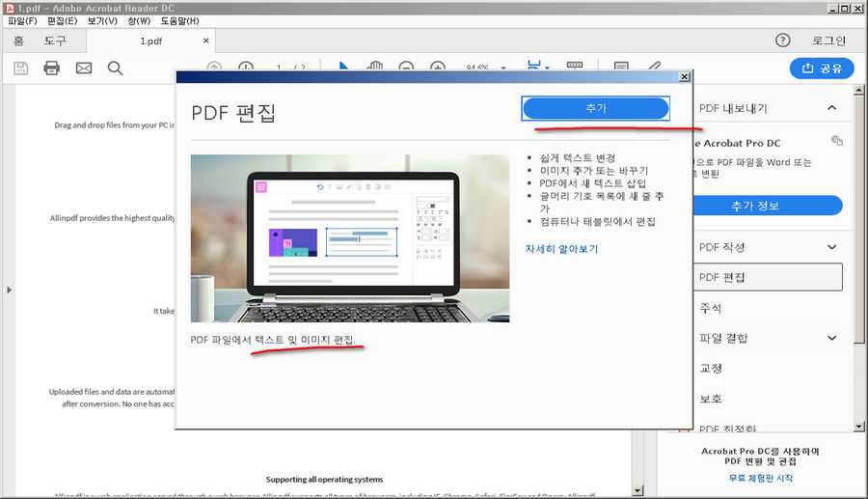Open the 보기(V) menu
Screen dimensions: 868x499
coord(102,21)
